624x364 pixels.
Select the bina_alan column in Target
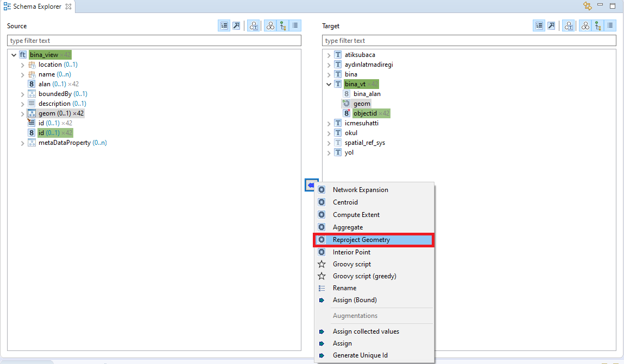pos(362,94)
